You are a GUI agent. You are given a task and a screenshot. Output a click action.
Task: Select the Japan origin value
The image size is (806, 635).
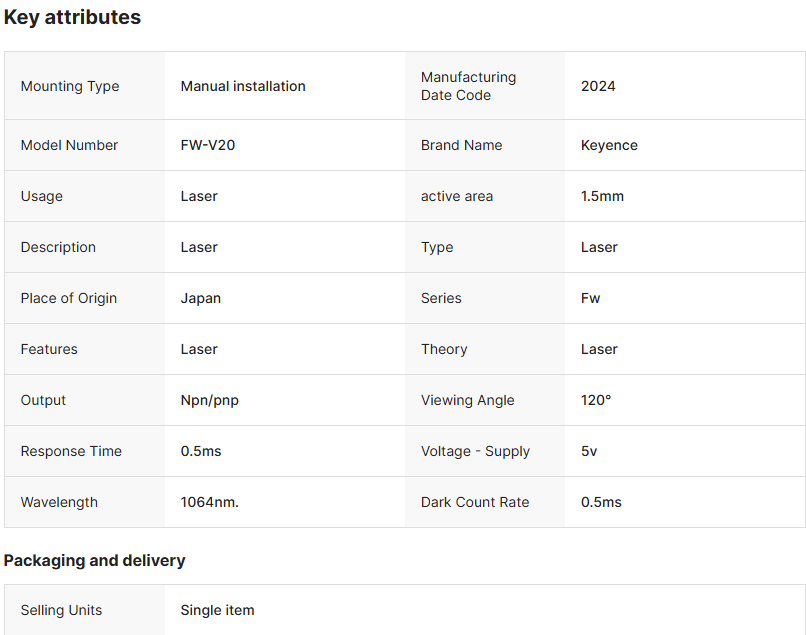coord(201,298)
